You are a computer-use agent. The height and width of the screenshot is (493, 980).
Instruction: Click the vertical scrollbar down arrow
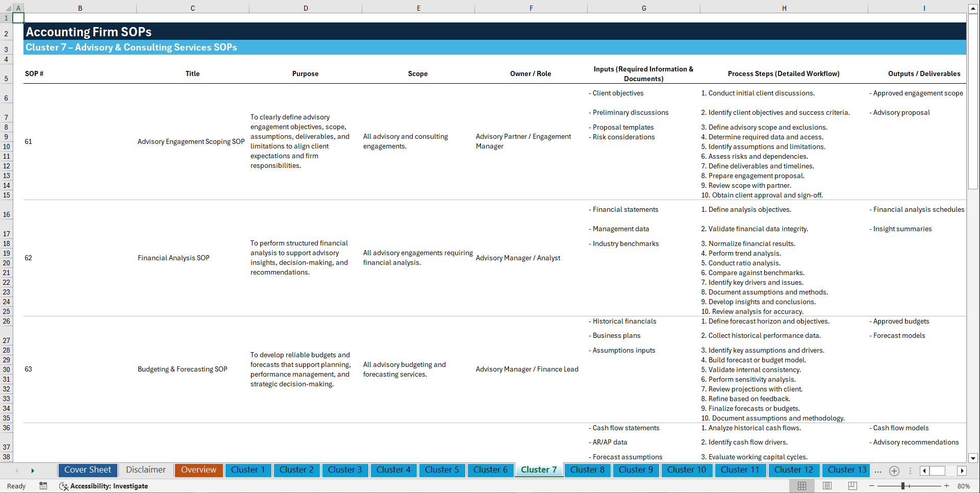click(x=973, y=458)
